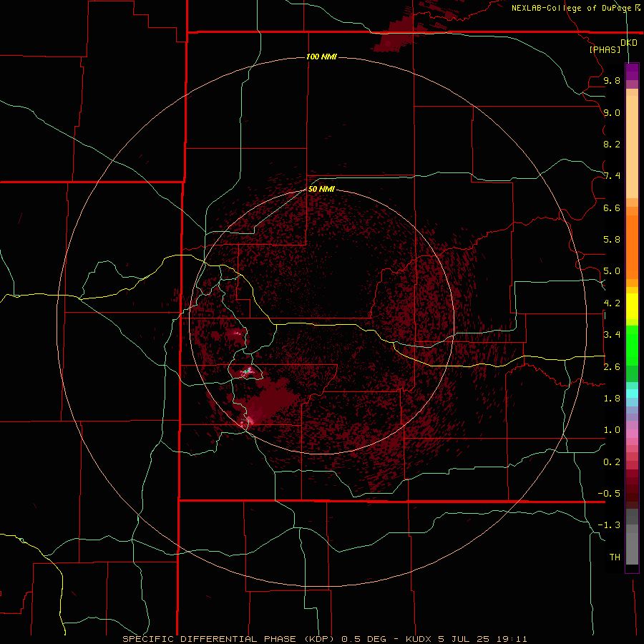Select the yellow segment of the color bar
The height and width of the screenshot is (644, 644).
[x=632, y=306]
